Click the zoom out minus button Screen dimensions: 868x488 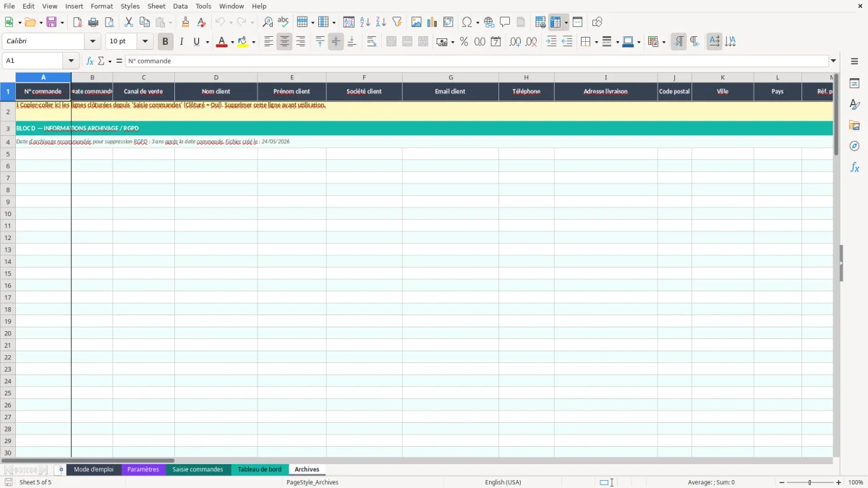[782, 482]
